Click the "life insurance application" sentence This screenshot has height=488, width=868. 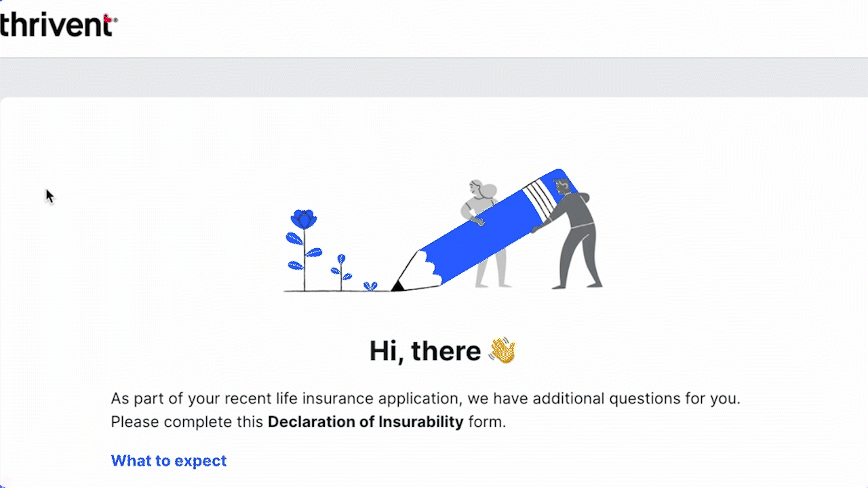(425, 398)
